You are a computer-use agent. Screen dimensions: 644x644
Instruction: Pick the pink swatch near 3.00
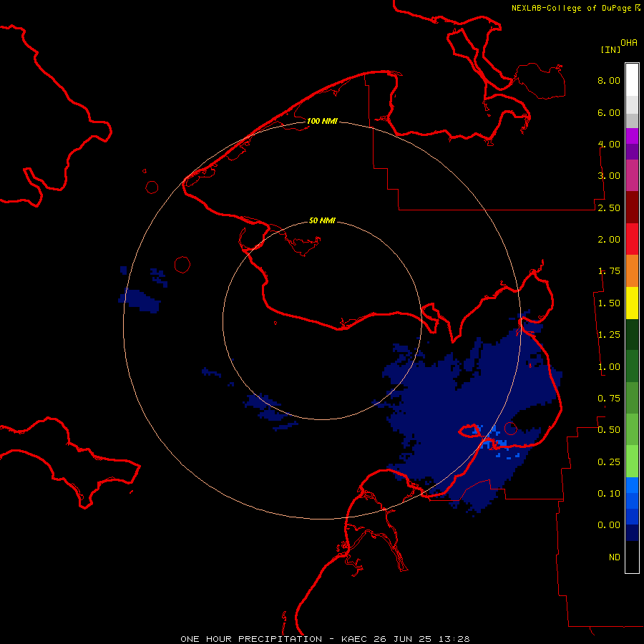[x=632, y=175]
